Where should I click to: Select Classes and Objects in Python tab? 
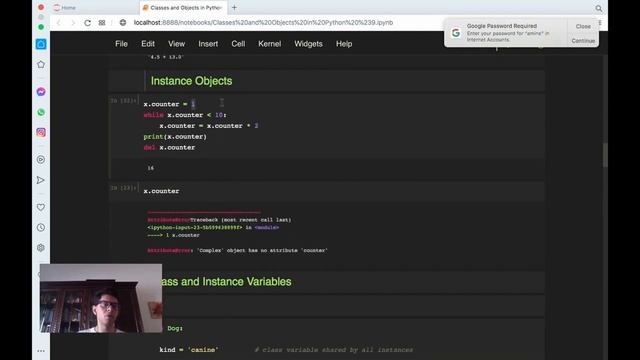(182, 8)
